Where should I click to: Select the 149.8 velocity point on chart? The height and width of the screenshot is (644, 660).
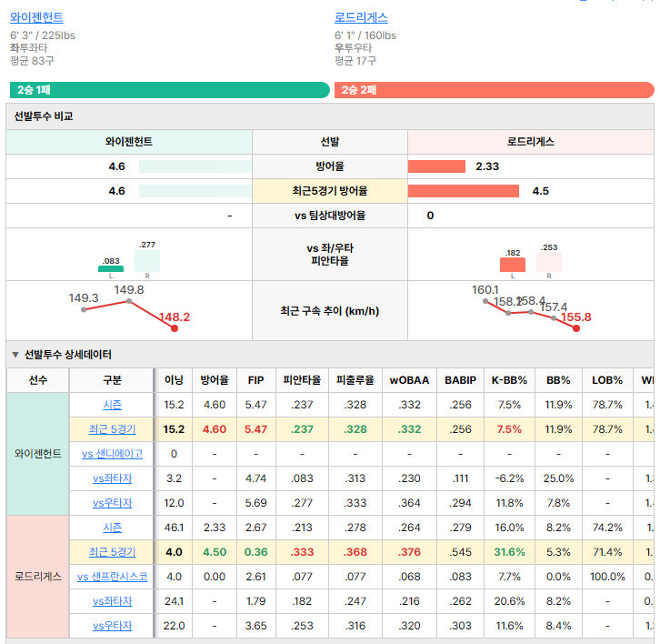click(x=129, y=301)
